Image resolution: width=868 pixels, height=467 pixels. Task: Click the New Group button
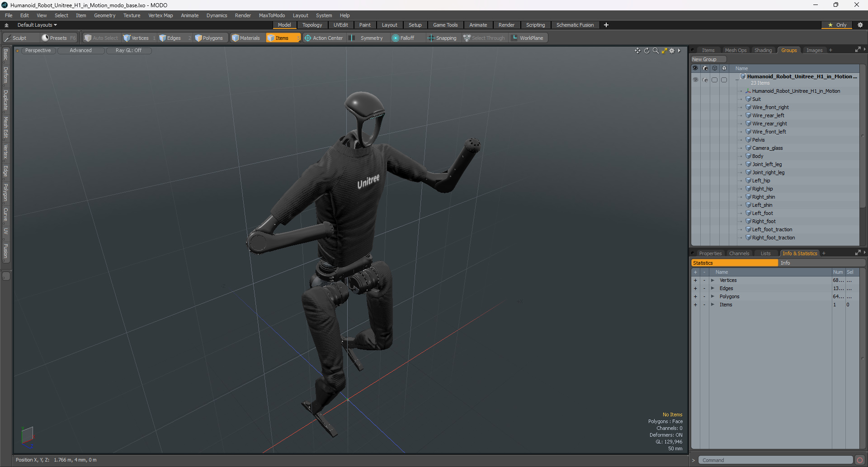[x=708, y=59]
